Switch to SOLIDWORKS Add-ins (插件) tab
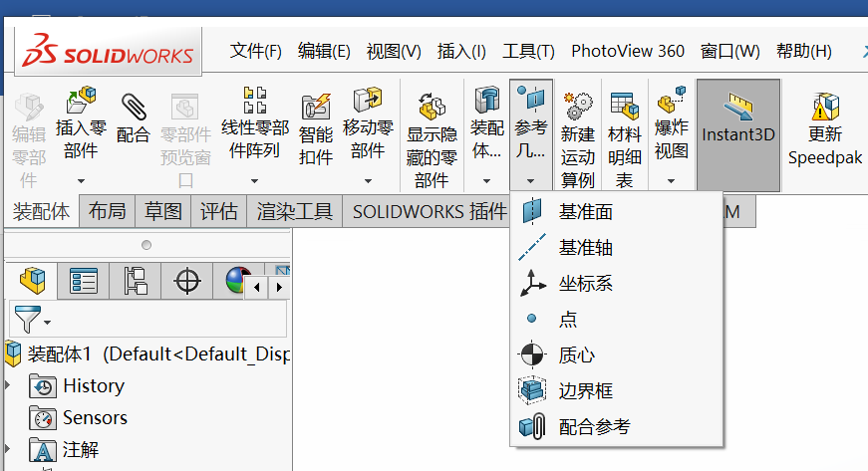 430,211
